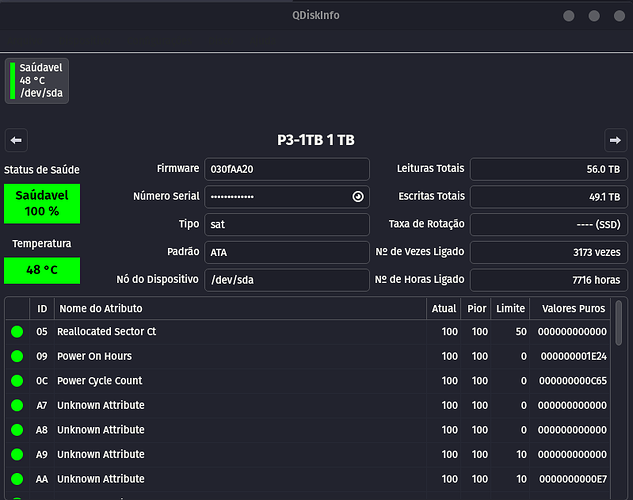Click the green status dot for attribute A9
Image resolution: width=633 pixels, height=500 pixels.
coord(17,454)
